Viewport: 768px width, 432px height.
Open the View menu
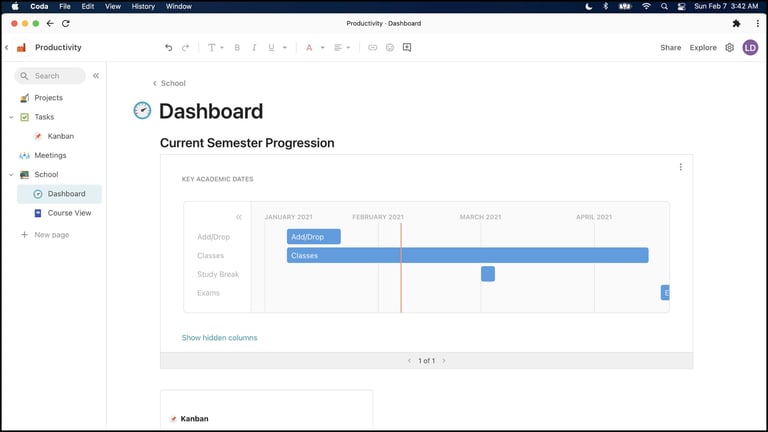[x=113, y=6]
